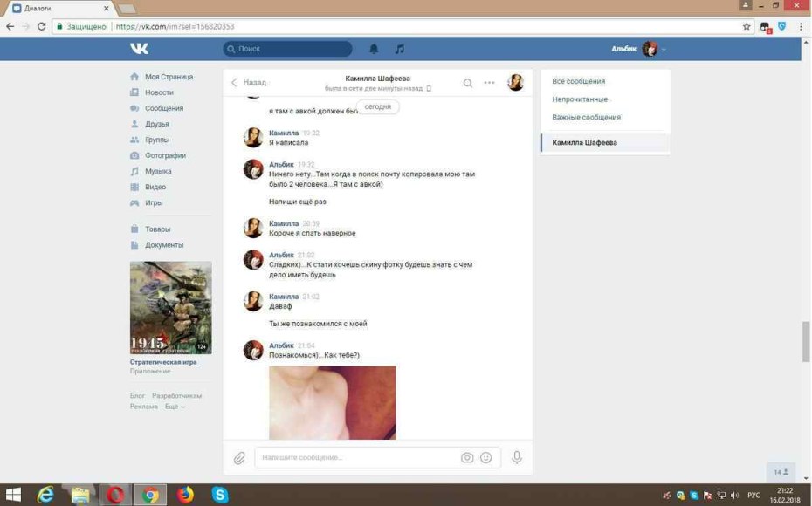Attach a file using the paperclip icon

(237, 456)
